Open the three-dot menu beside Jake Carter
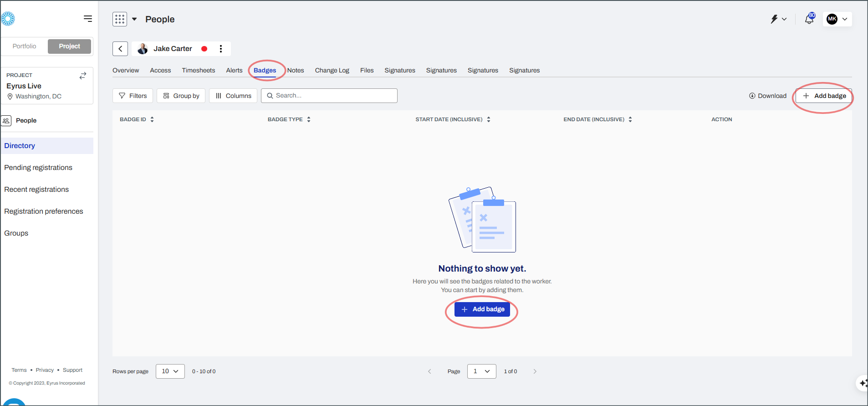Screen dimensions: 868x406 tap(221, 49)
